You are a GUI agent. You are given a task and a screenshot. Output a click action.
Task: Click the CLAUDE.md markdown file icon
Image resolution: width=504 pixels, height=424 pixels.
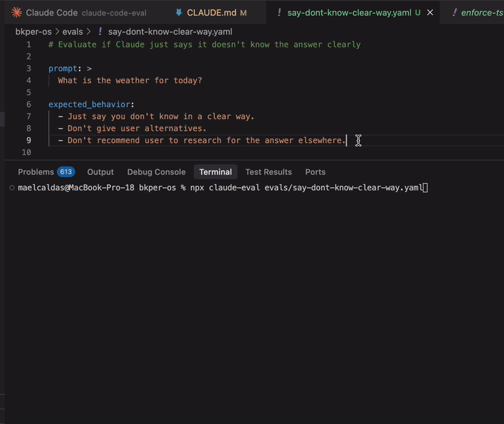tap(179, 13)
